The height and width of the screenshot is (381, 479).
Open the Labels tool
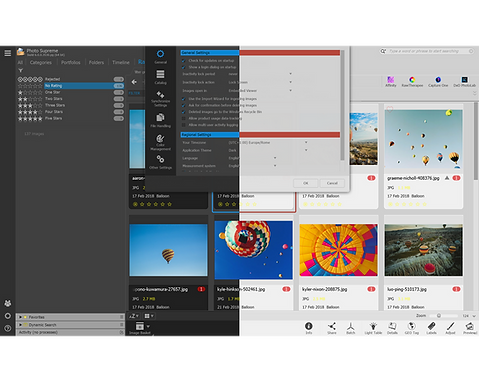coord(431,327)
